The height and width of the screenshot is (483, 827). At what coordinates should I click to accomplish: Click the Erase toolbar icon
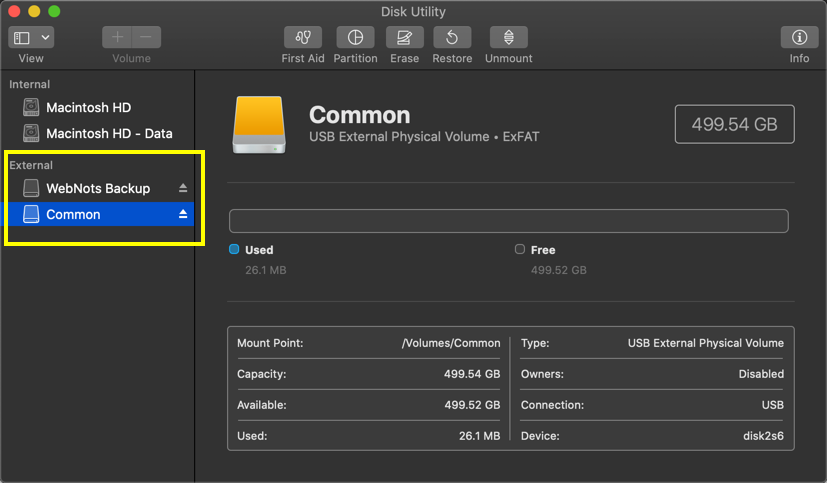coord(404,37)
